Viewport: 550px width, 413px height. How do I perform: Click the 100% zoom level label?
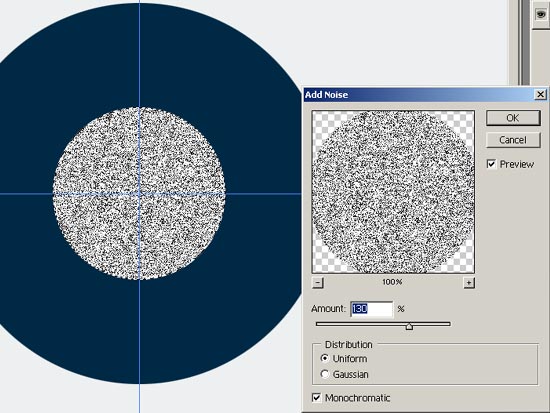tap(393, 282)
